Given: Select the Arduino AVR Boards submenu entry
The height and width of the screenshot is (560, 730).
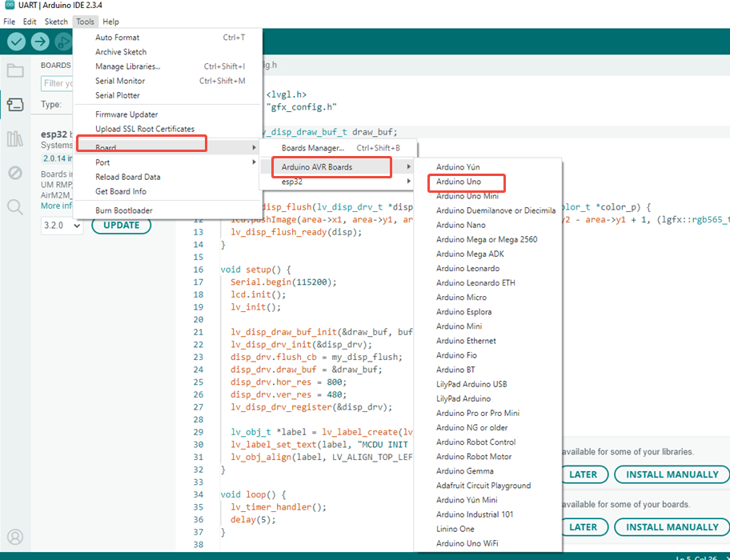Looking at the screenshot, I should pyautogui.click(x=338, y=167).
